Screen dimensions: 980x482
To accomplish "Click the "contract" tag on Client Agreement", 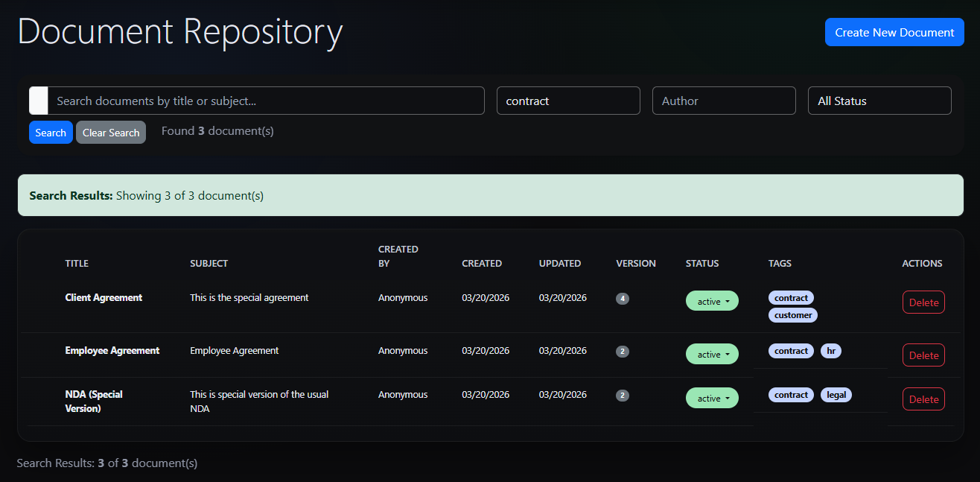I will 790,297.
